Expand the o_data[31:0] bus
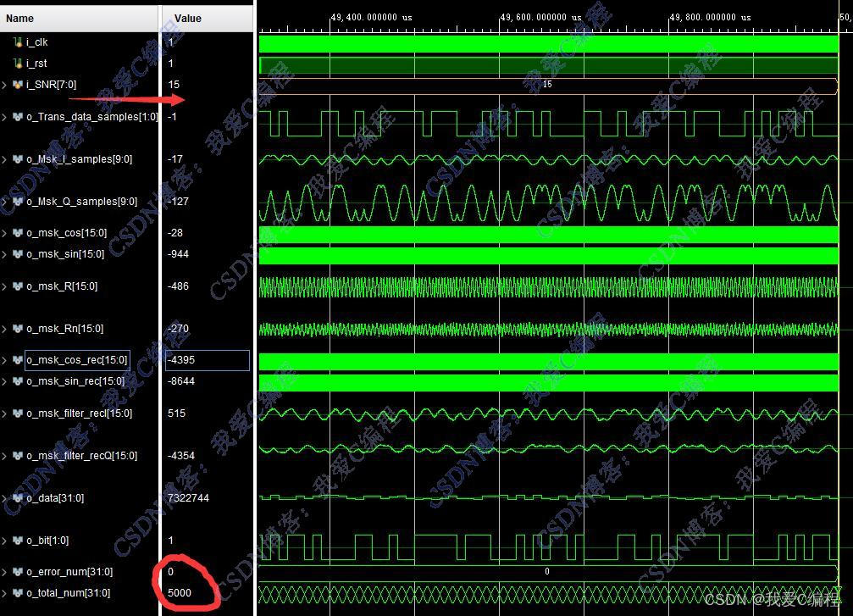This screenshot has height=616, width=853. [4, 498]
